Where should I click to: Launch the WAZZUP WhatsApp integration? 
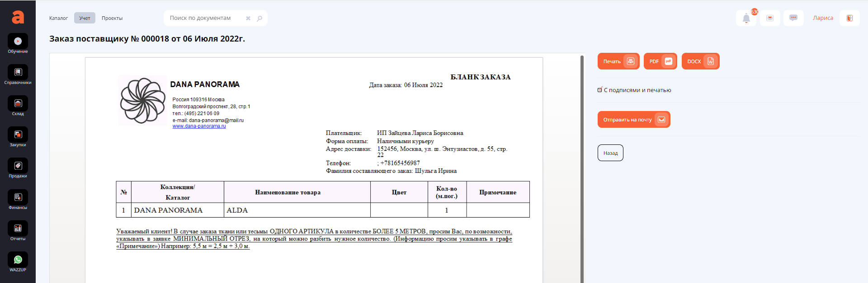click(18, 262)
